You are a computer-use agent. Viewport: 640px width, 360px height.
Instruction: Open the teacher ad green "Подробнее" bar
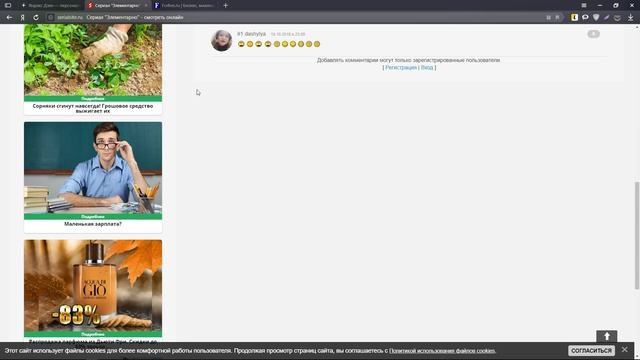point(93,216)
